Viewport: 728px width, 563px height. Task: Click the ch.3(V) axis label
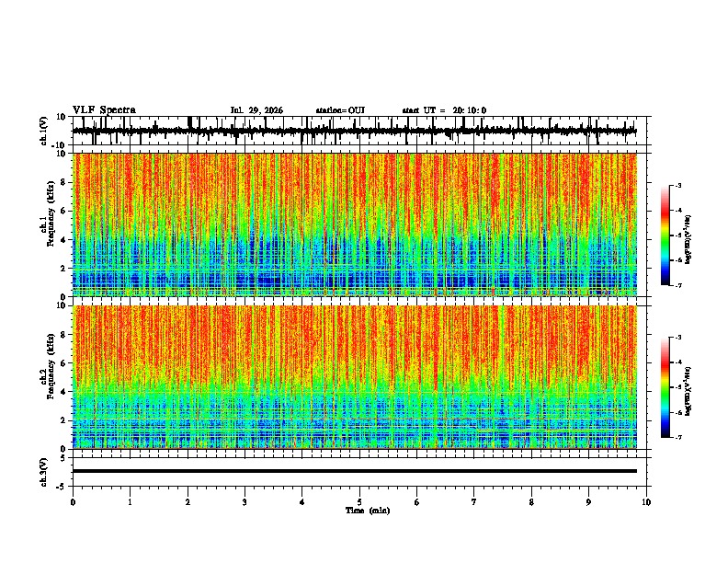pyautogui.click(x=43, y=472)
